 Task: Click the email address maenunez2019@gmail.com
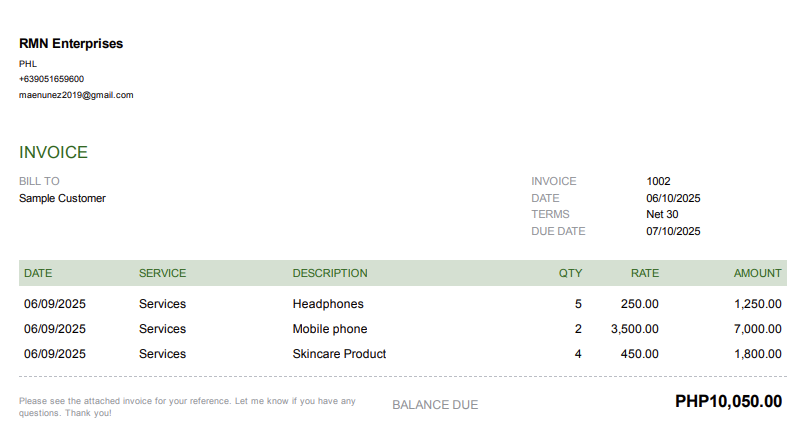click(76, 95)
